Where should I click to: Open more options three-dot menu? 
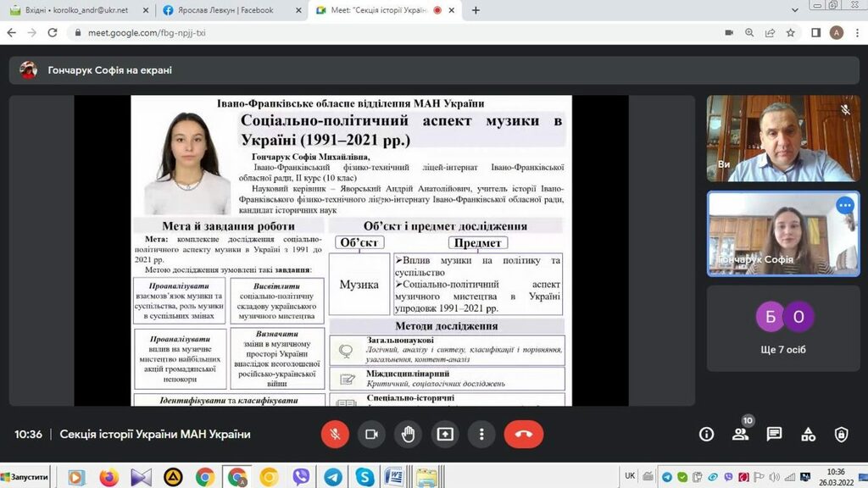pyautogui.click(x=481, y=434)
